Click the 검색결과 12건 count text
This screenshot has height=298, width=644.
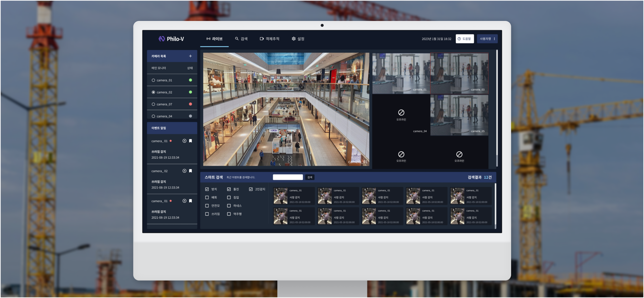point(480,177)
